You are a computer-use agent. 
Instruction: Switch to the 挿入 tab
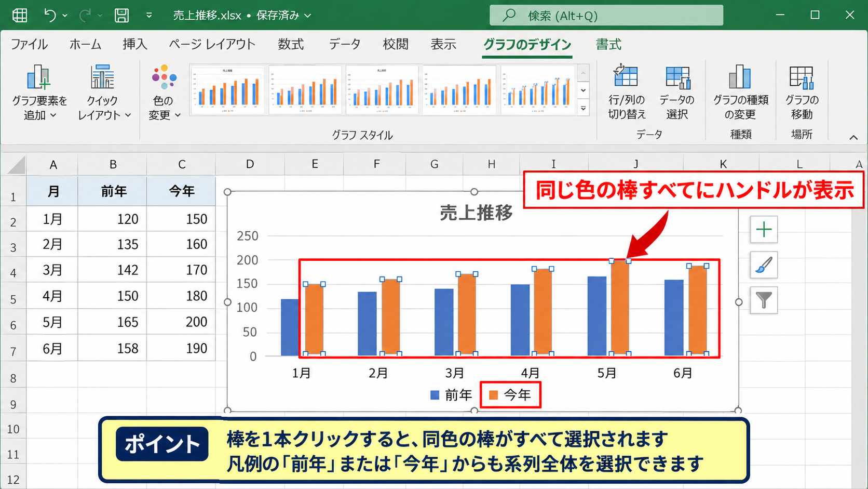point(135,44)
